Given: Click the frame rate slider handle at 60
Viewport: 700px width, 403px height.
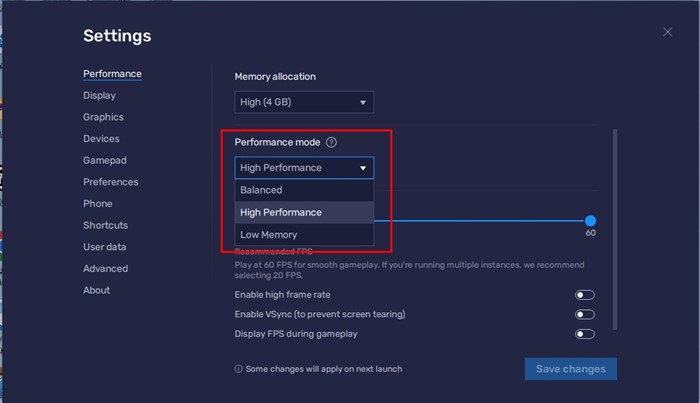Looking at the screenshot, I should pos(591,221).
